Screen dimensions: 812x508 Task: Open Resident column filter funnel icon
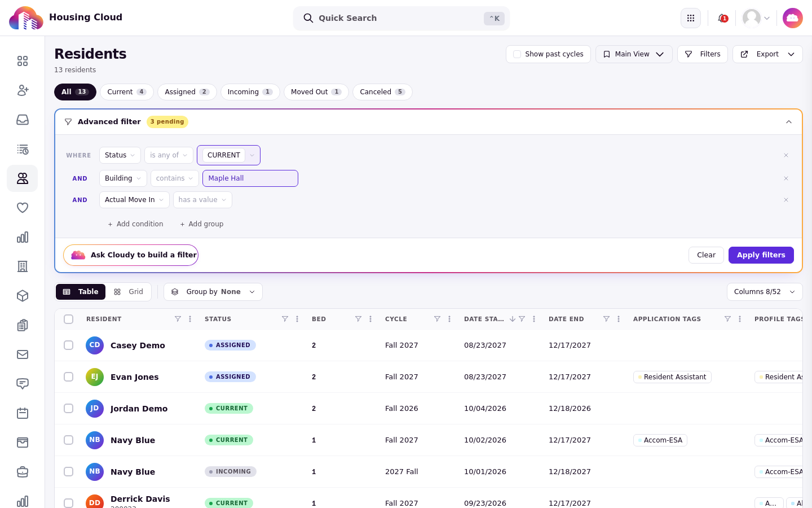coord(178,319)
